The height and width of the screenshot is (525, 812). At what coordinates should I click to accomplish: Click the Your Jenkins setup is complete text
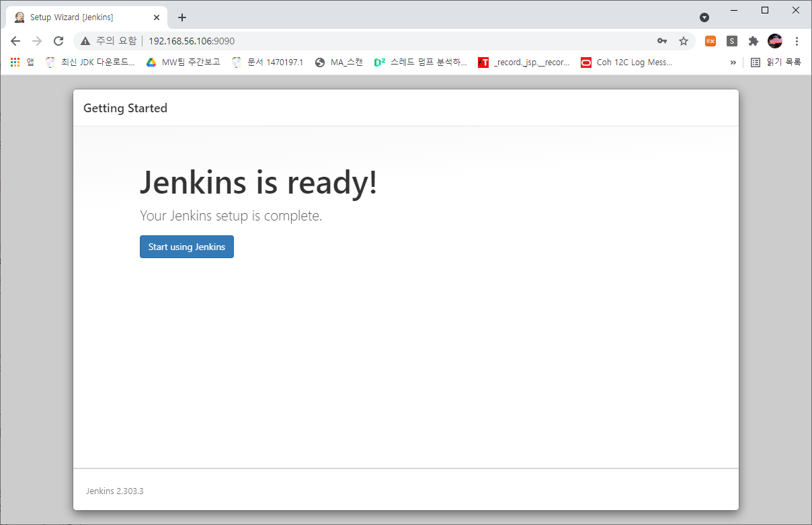tap(231, 216)
